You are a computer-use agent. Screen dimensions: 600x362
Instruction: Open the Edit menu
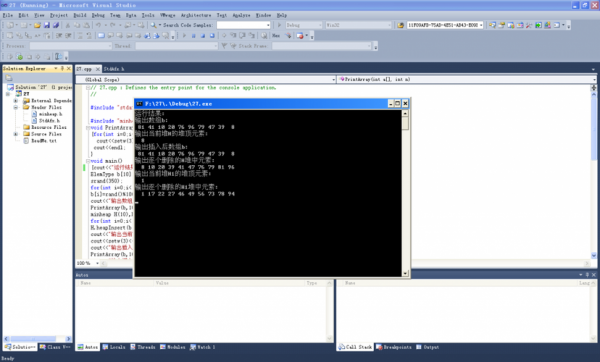tap(23, 15)
